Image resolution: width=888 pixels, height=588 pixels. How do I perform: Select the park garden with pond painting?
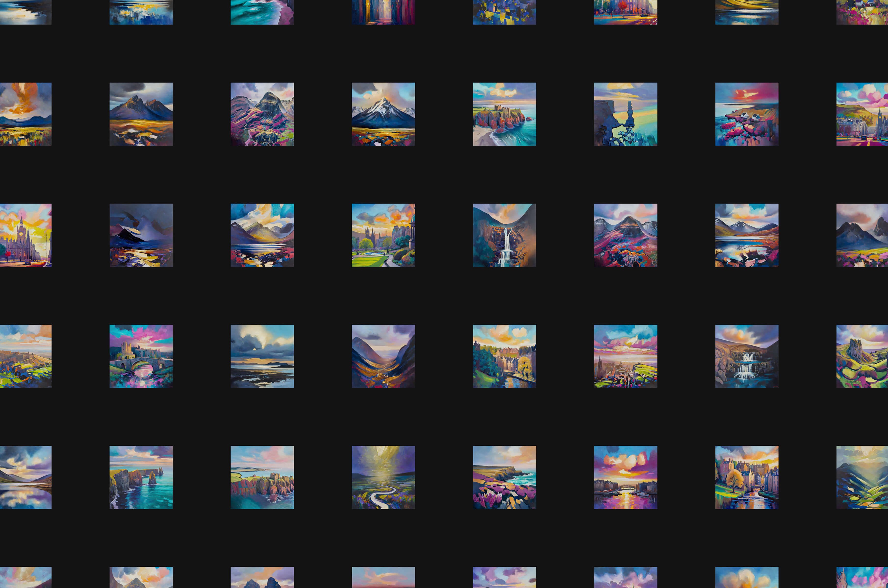click(x=383, y=235)
